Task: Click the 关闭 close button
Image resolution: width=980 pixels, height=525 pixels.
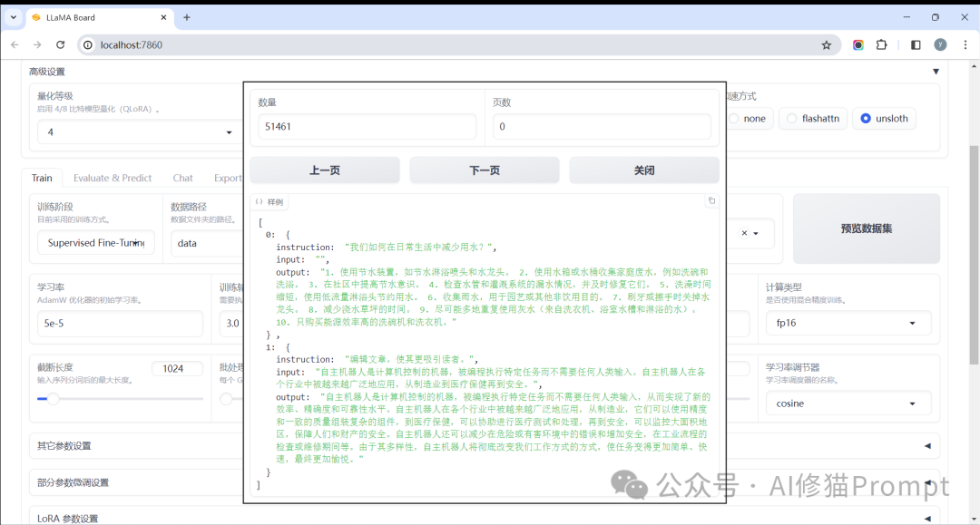Action: pyautogui.click(x=644, y=170)
